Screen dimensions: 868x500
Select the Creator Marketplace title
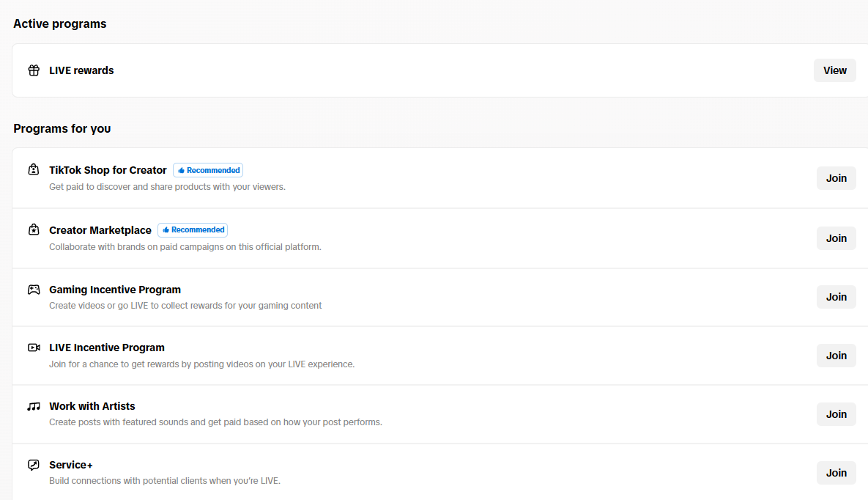pos(100,230)
